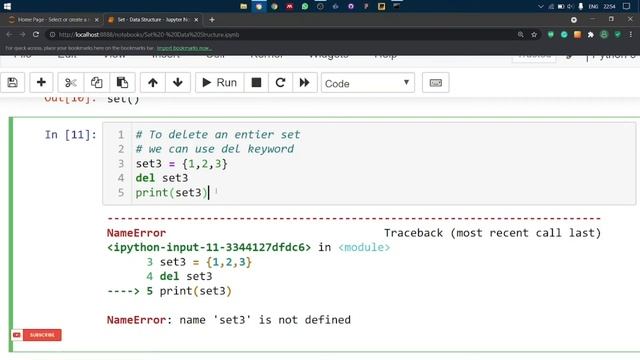Open the cell type dropdown showing Code
This screenshot has width=640, height=360.
coord(368,83)
